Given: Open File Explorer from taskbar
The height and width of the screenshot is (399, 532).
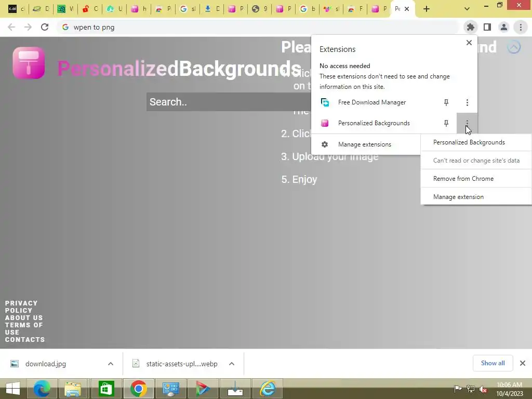Looking at the screenshot, I should pos(73,389).
